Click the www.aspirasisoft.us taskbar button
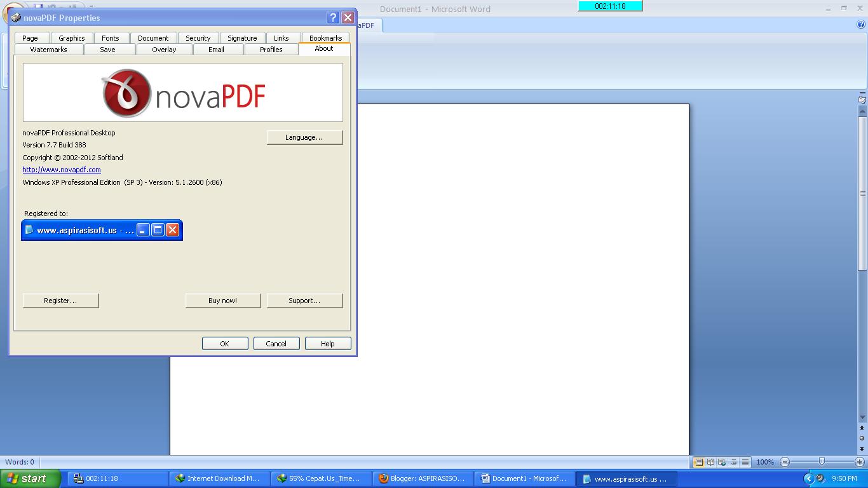Screen dimensions: 868x488 tap(627, 478)
